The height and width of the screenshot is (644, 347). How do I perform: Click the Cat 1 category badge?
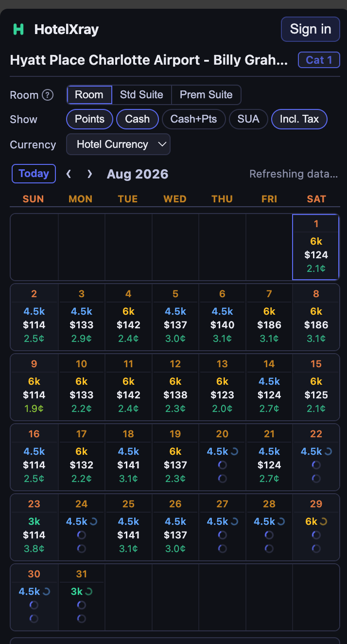[319, 60]
